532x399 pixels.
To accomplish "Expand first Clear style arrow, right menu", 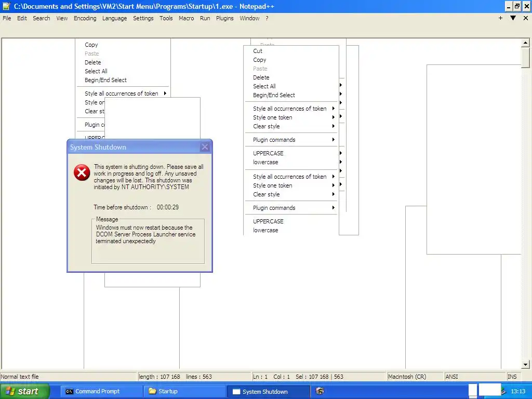I will coord(333,126).
